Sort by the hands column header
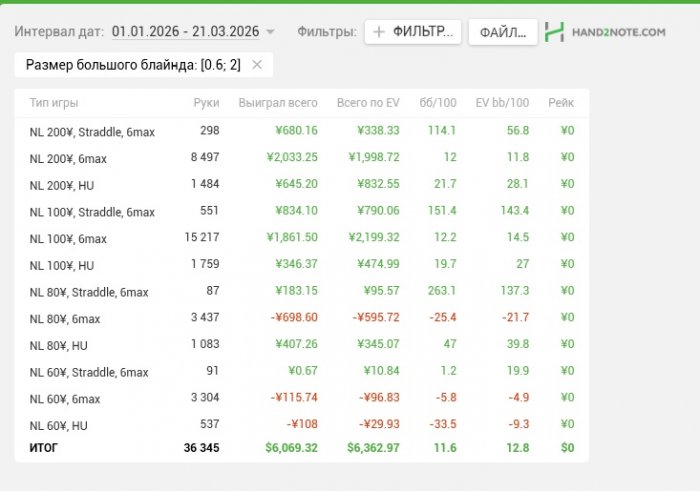Viewport: 700px width, 491px height. click(206, 103)
